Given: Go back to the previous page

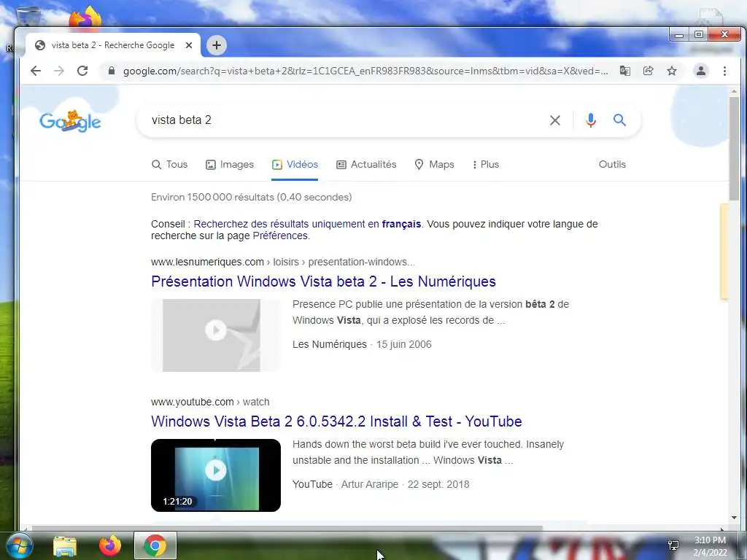Looking at the screenshot, I should pos(36,71).
